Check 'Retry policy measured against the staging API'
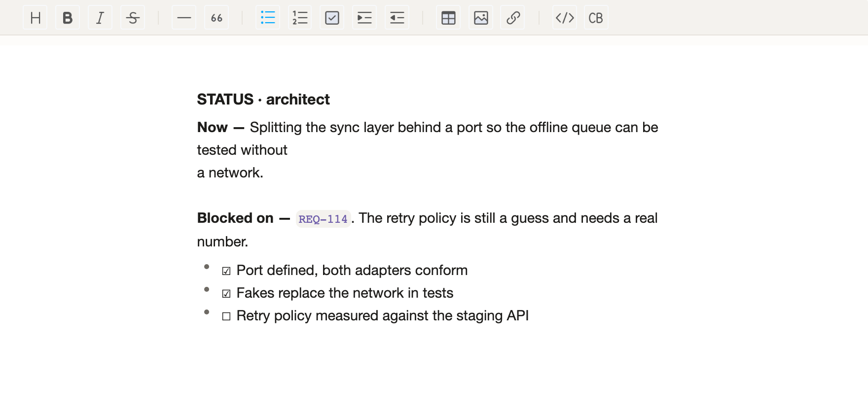This screenshot has width=868, height=414. 226,316
